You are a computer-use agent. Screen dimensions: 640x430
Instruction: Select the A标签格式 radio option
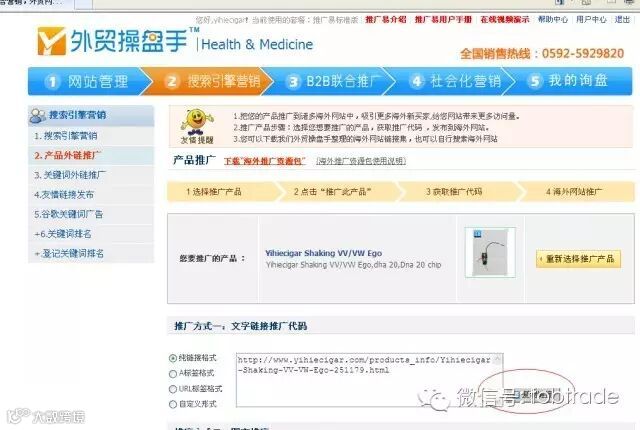(173, 374)
